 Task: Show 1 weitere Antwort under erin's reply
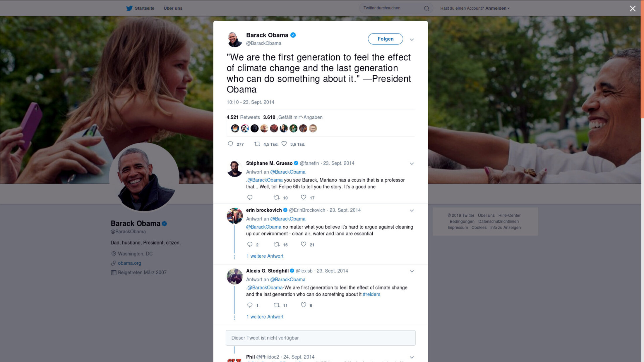[265, 256]
